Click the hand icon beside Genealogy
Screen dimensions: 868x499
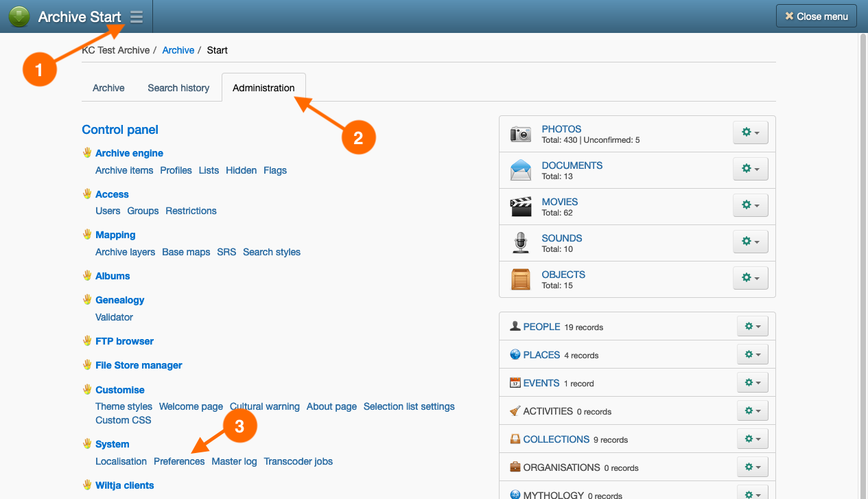point(87,299)
